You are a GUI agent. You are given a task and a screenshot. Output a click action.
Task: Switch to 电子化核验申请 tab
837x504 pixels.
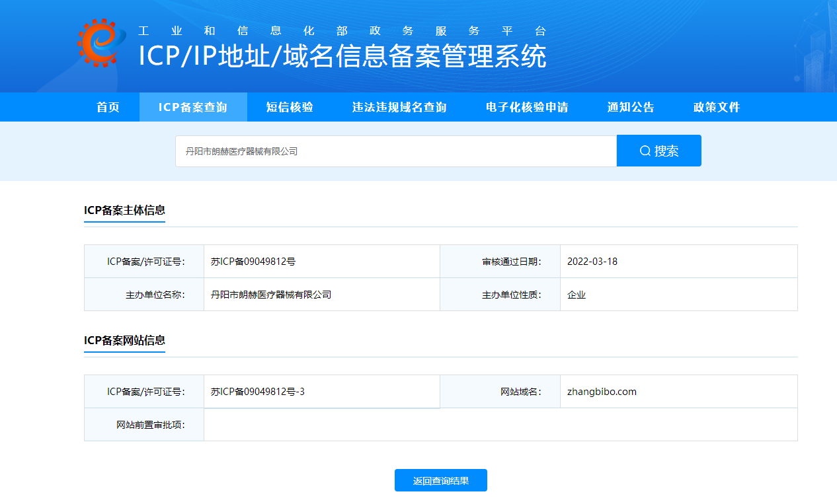527,107
